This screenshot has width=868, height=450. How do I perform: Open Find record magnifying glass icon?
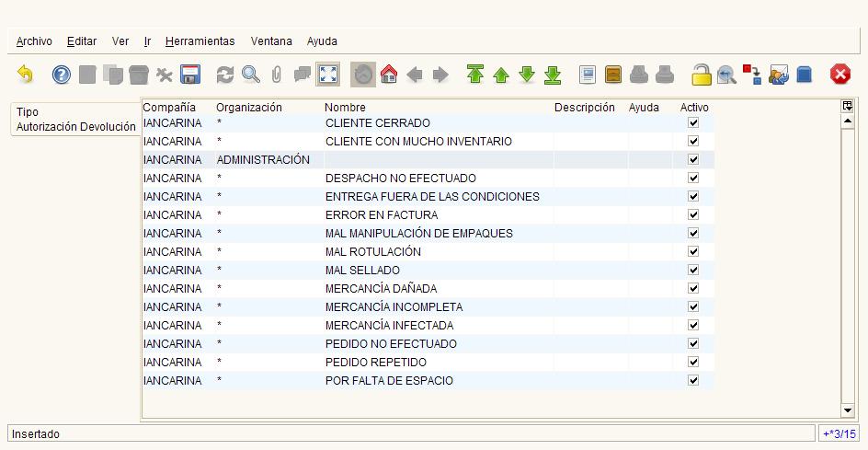251,75
